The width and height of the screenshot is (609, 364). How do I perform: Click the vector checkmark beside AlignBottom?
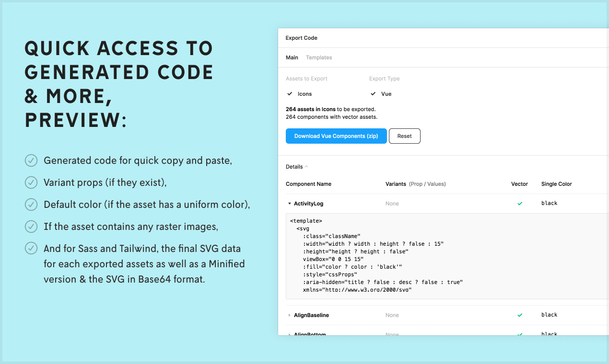520,334
